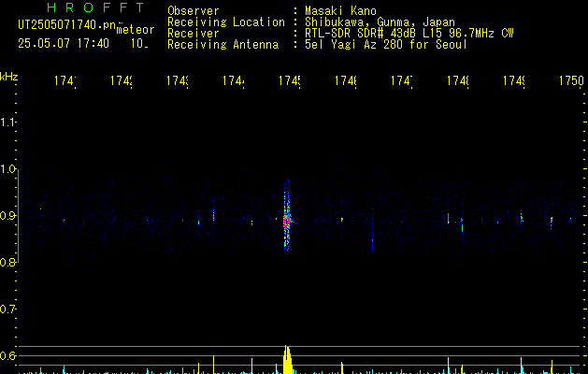Click the 1.1 frequency axis label
This screenshot has width=588, height=374.
[x=7, y=122]
